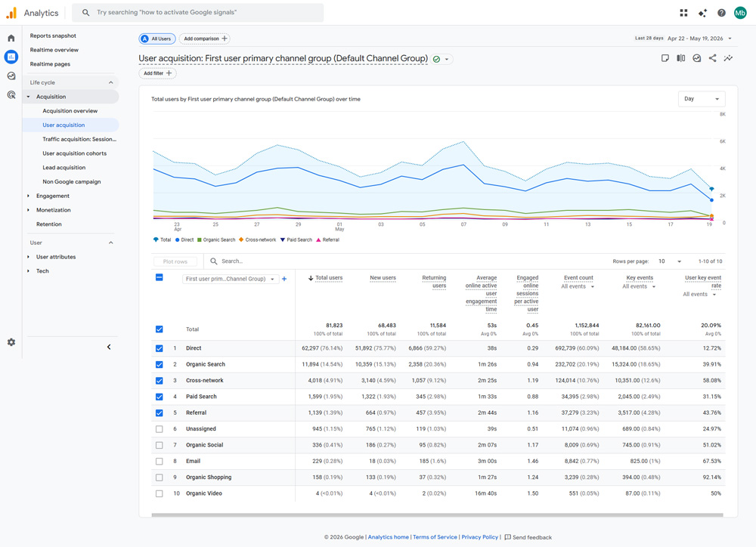Click the Total users sort arrow
This screenshot has height=547, width=756.
[311, 278]
